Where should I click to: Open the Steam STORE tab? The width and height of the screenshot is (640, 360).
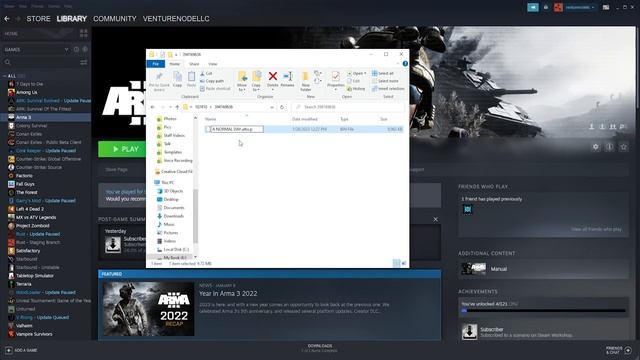(38, 19)
